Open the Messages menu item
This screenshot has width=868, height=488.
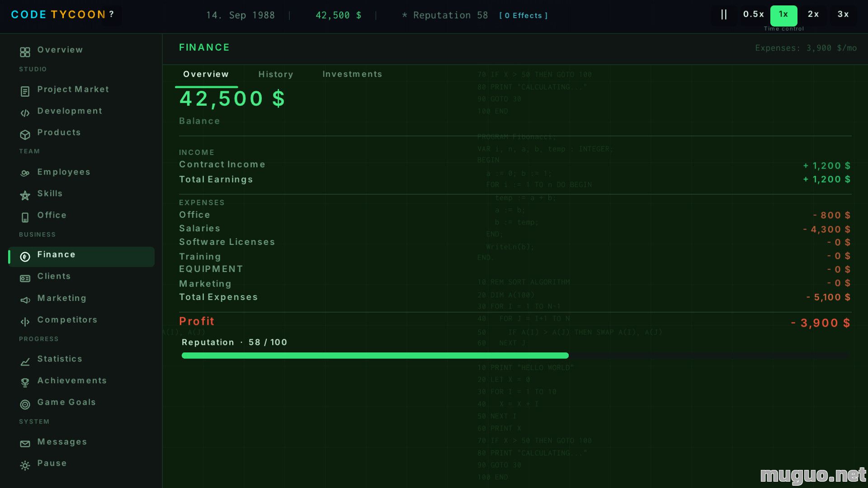62,442
